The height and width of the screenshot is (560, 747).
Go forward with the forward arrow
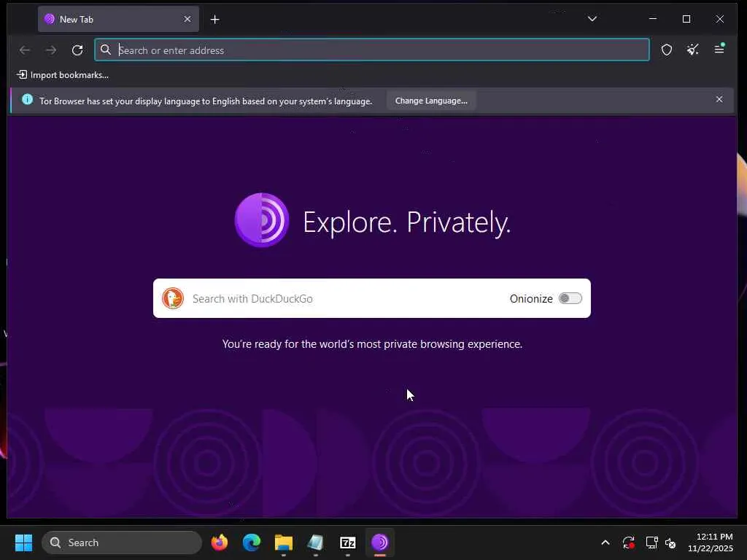tap(51, 50)
